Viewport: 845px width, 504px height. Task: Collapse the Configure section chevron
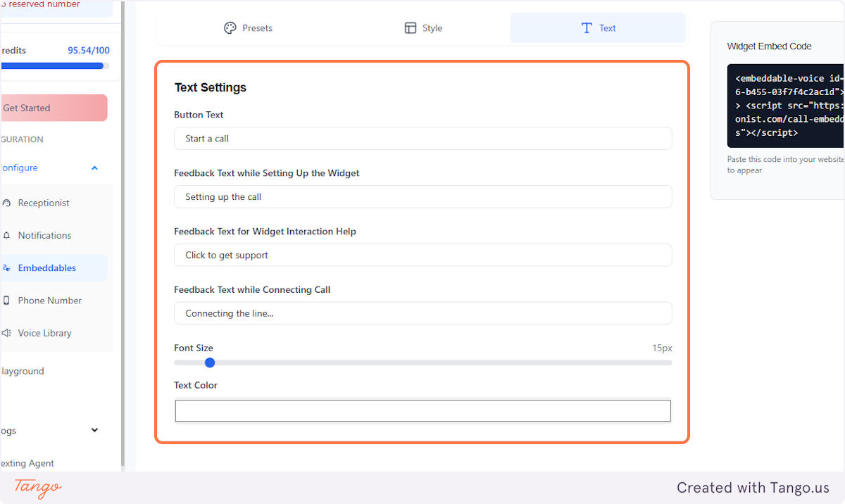pos(94,168)
